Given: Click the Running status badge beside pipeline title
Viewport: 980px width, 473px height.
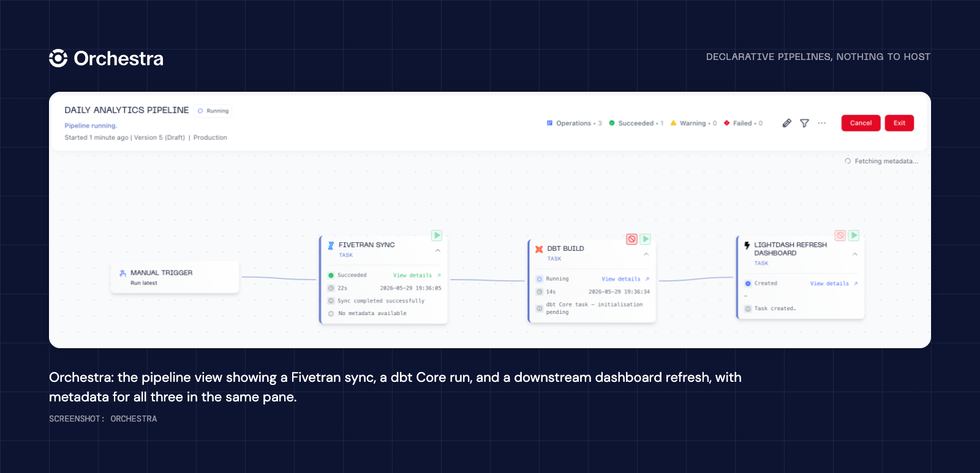Looking at the screenshot, I should [213, 111].
